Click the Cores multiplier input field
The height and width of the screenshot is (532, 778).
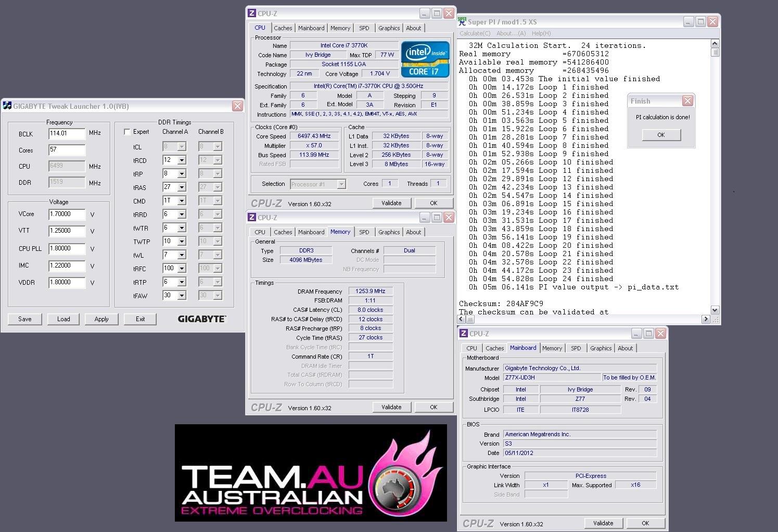tap(67, 150)
